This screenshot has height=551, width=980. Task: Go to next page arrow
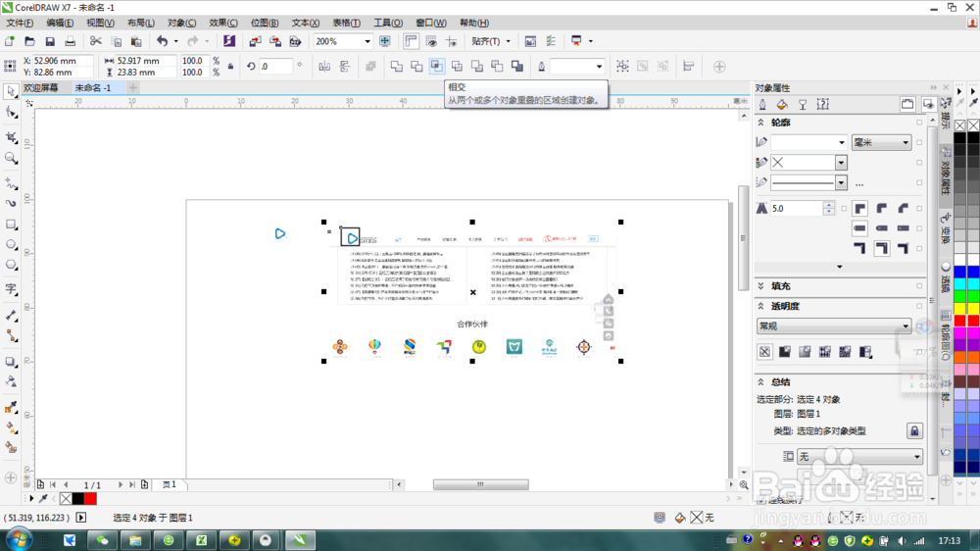pyautogui.click(x=120, y=484)
